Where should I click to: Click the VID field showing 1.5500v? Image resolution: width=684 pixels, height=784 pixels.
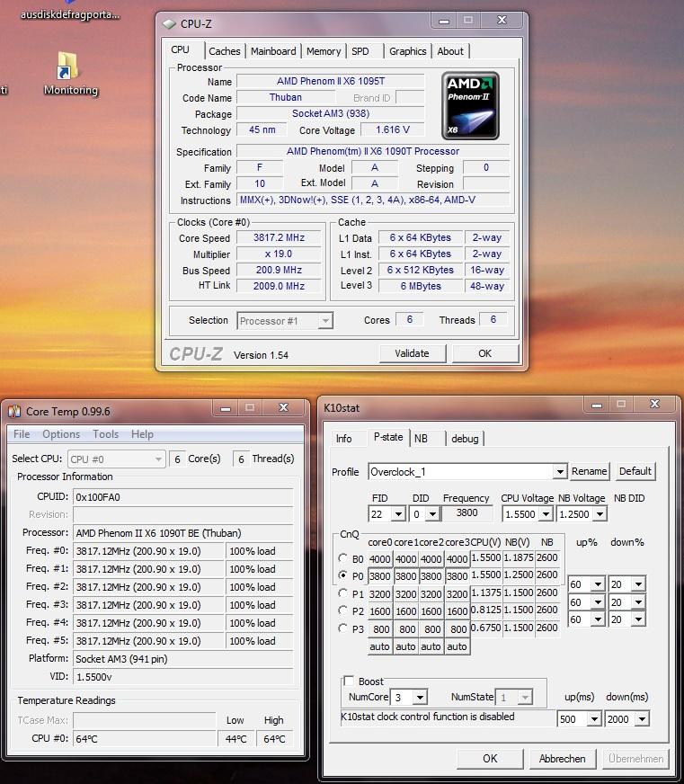[183, 677]
